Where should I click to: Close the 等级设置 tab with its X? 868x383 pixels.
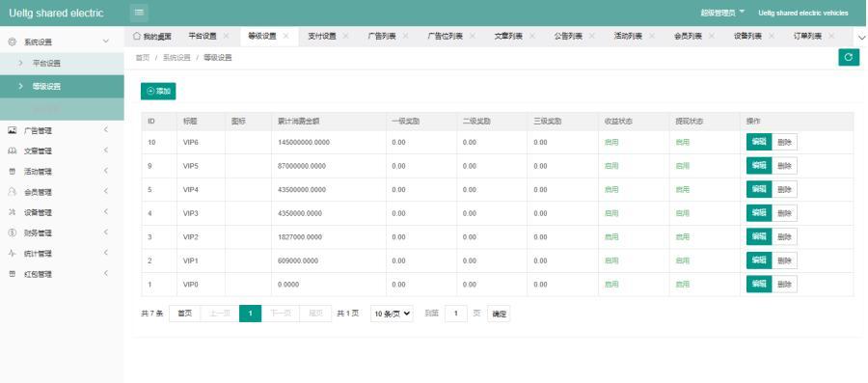pos(285,36)
